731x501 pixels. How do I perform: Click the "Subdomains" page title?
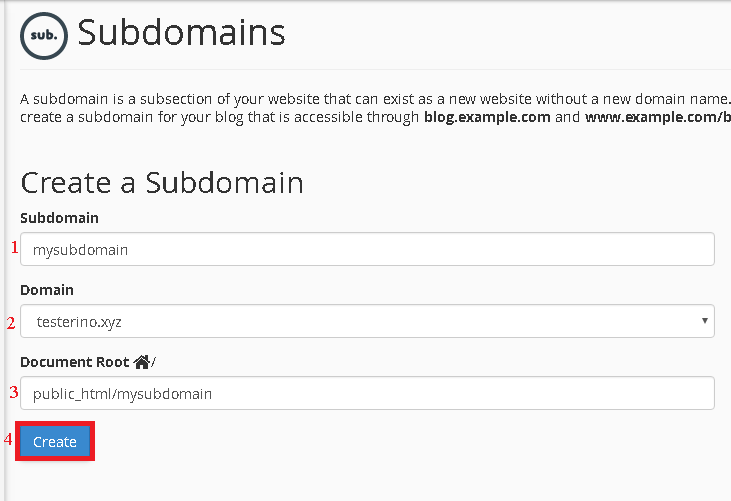[181, 33]
